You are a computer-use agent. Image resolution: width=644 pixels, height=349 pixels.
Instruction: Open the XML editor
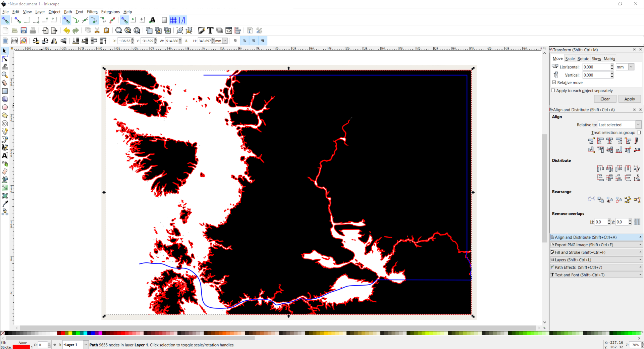tap(229, 31)
